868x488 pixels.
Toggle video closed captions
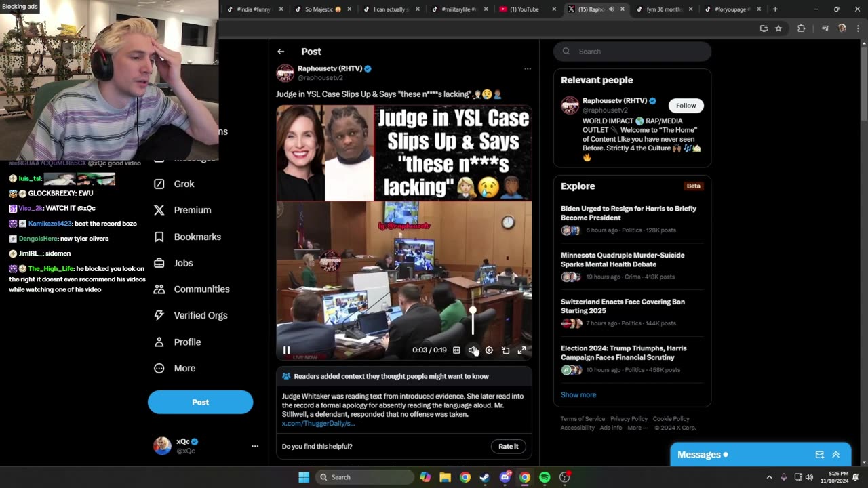click(x=456, y=350)
